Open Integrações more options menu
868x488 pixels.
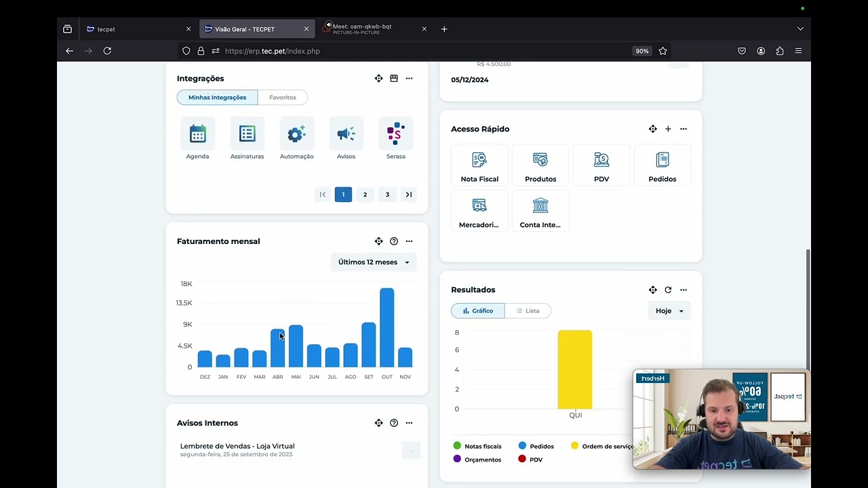click(x=409, y=79)
